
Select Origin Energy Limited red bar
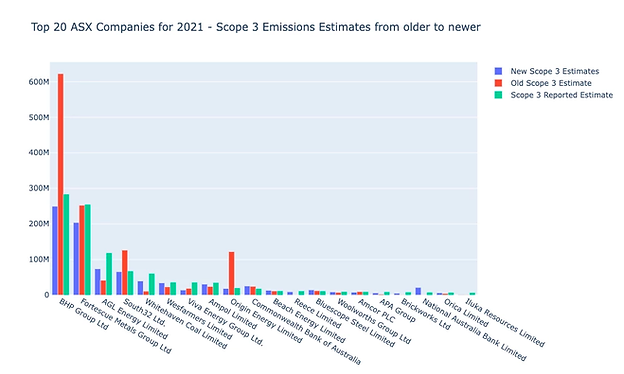[232, 273]
